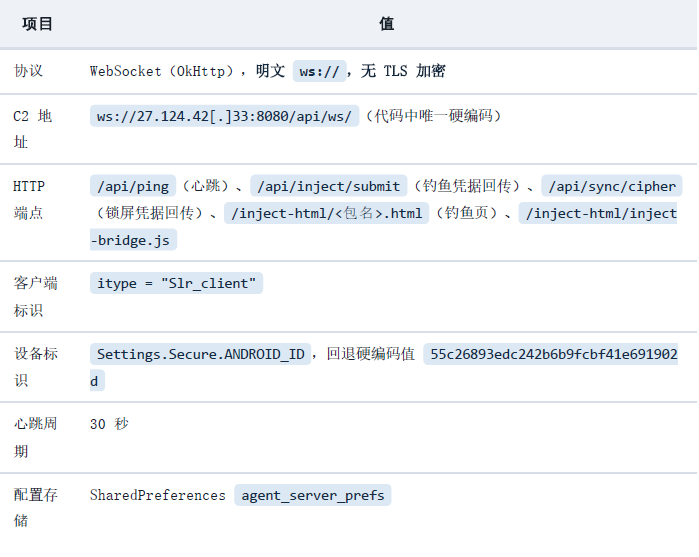Click the /api/inject/submit endpoint code
The width and height of the screenshot is (699, 557).
(x=329, y=186)
